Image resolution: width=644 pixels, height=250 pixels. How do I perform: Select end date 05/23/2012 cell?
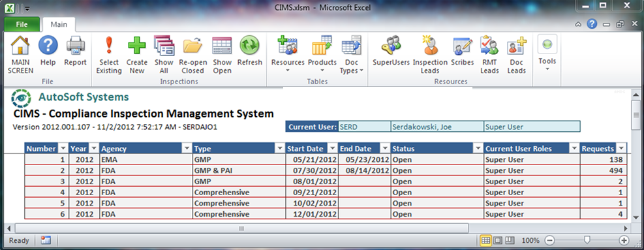(x=364, y=159)
